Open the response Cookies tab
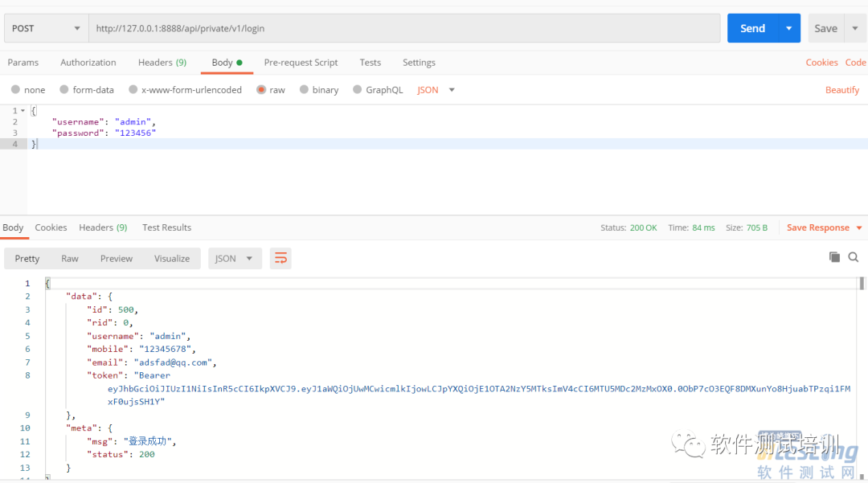Image resolution: width=868 pixels, height=483 pixels. tap(51, 227)
